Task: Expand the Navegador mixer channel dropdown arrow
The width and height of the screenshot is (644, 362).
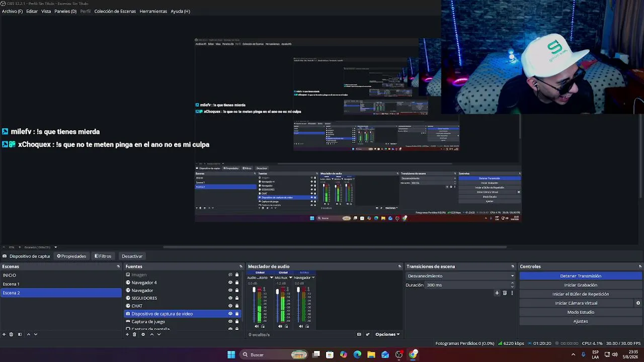Action: 313,278
